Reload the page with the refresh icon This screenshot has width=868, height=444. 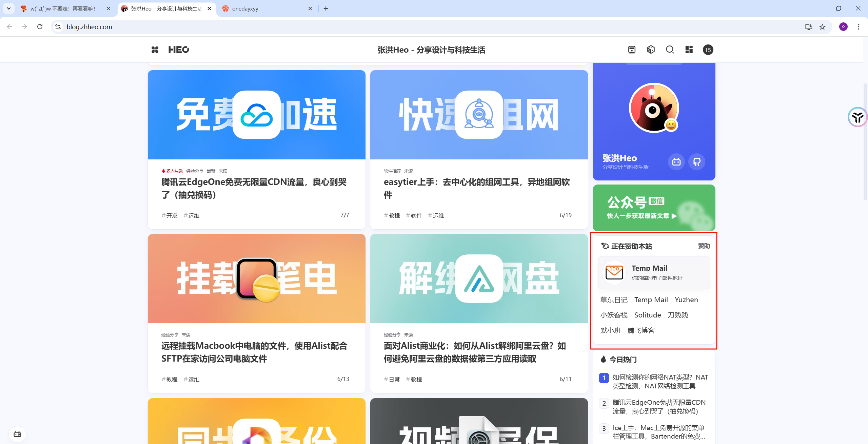pos(40,27)
